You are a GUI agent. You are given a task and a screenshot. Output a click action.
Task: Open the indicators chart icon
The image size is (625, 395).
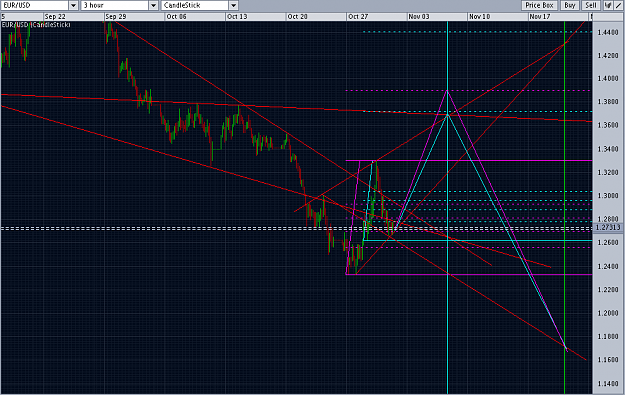(608, 5)
